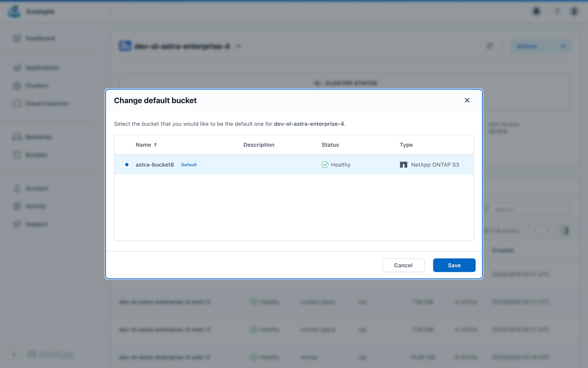Click the Save button

click(454, 265)
